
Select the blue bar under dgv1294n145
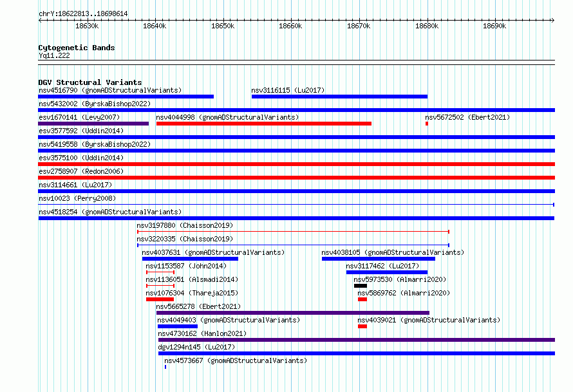pyautogui.click(x=357, y=353)
